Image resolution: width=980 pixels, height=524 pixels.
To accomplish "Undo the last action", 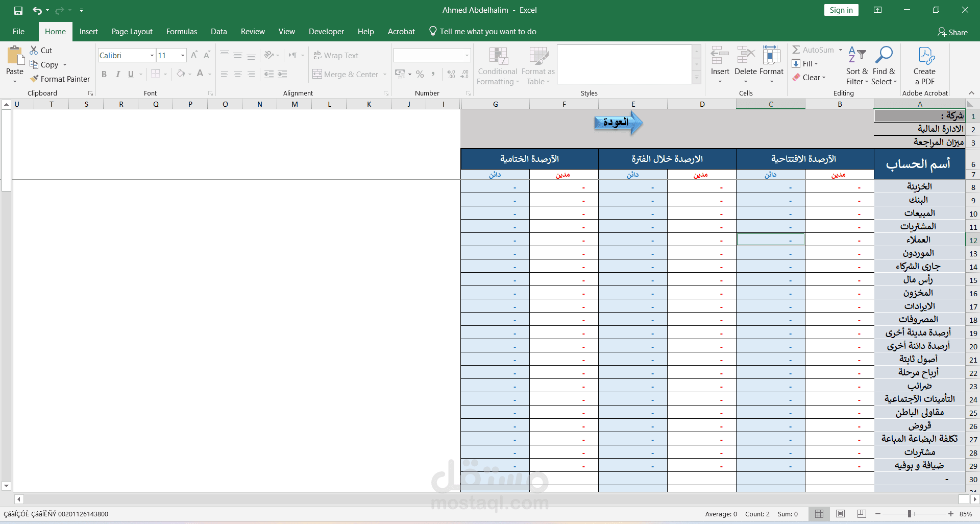I will tap(37, 10).
